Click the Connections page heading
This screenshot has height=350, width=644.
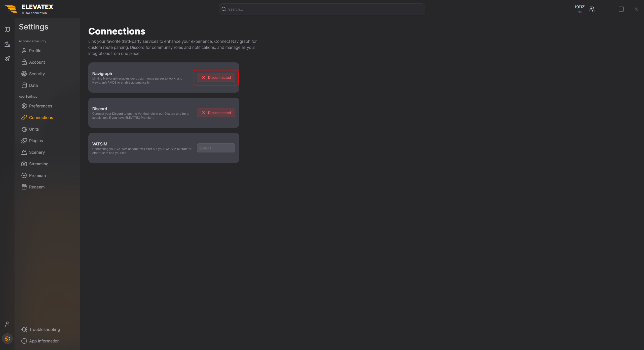coord(117,31)
